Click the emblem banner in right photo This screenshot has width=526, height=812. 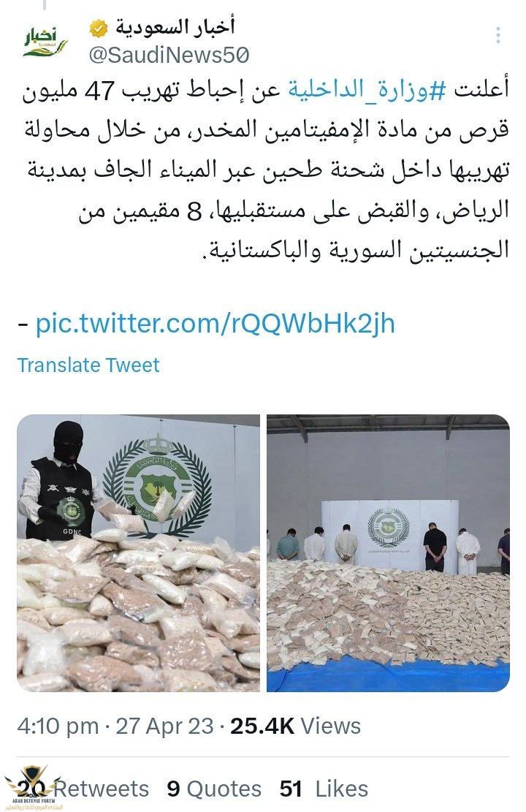point(390,534)
